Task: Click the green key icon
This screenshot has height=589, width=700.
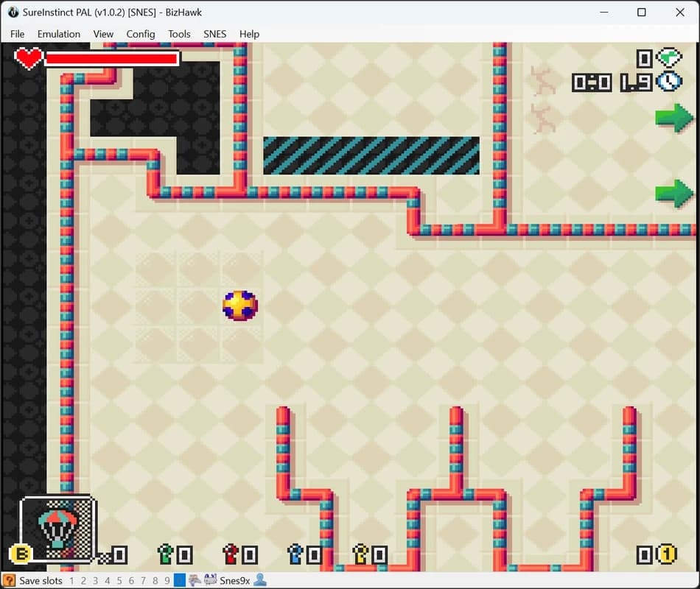Action: coord(165,554)
